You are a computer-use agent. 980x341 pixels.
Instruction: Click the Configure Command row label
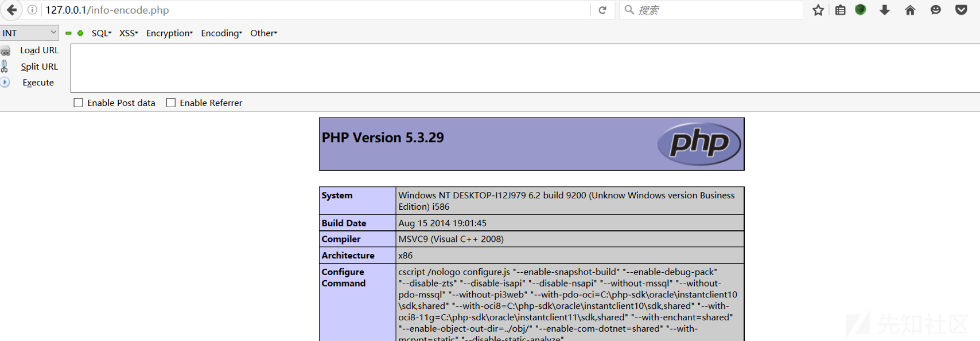(x=343, y=277)
